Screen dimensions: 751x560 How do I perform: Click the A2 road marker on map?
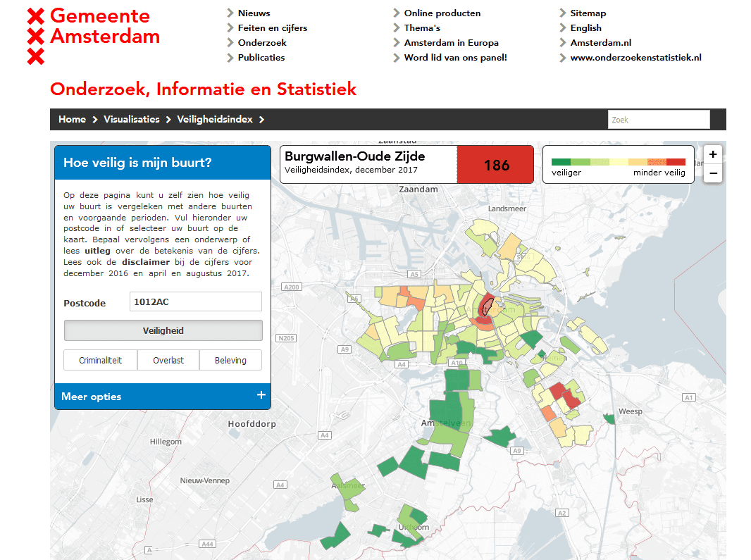561,513
